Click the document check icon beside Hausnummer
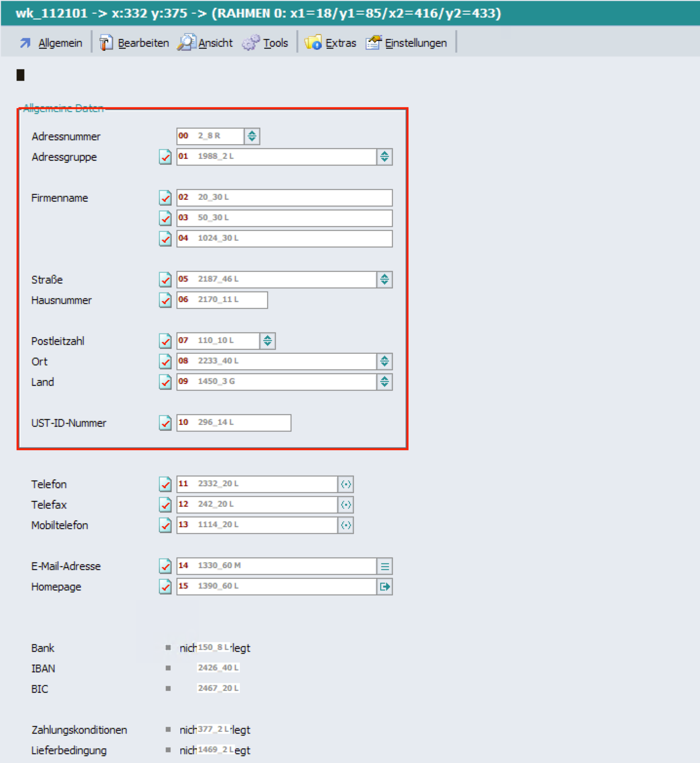This screenshot has height=763, width=700. (165, 300)
